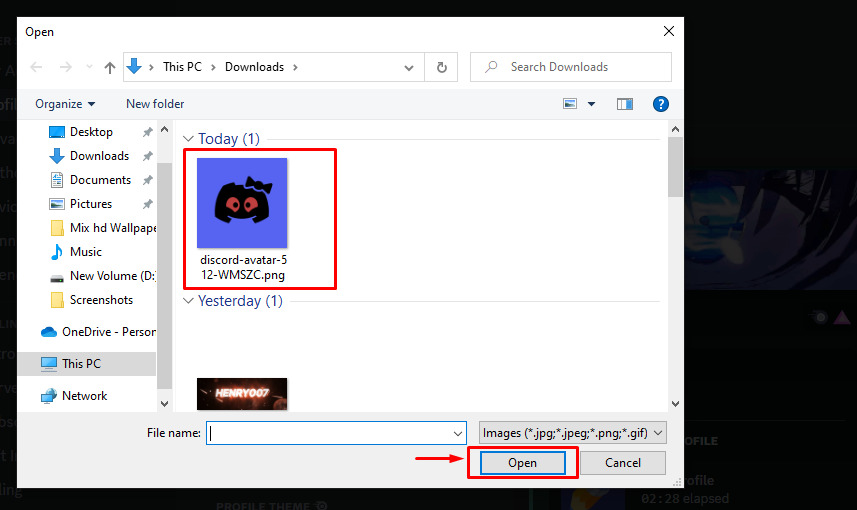
Task: Click the pin icon beside Desktop
Action: point(148,132)
